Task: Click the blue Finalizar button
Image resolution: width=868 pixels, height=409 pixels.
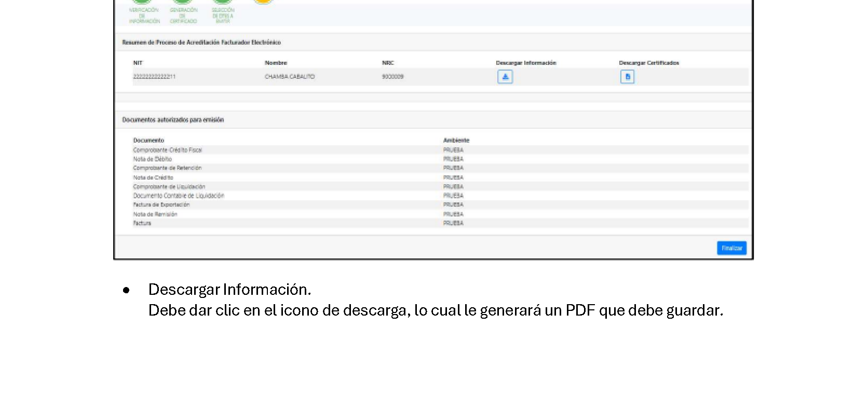Action: pyautogui.click(x=731, y=248)
